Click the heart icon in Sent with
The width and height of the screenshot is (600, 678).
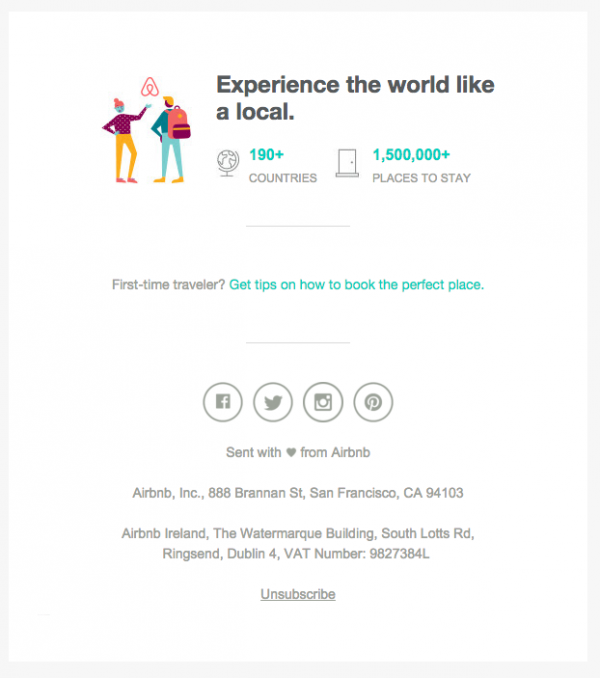tap(291, 452)
